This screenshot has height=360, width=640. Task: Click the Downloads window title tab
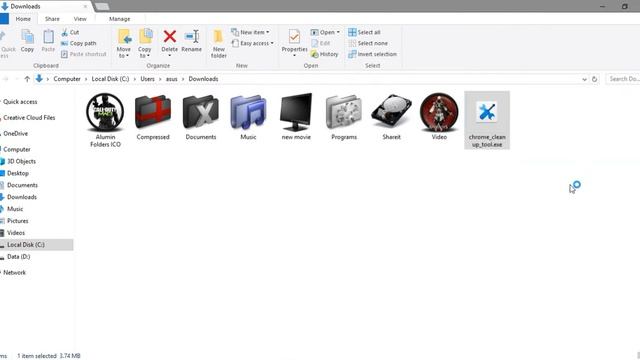coord(45,6)
